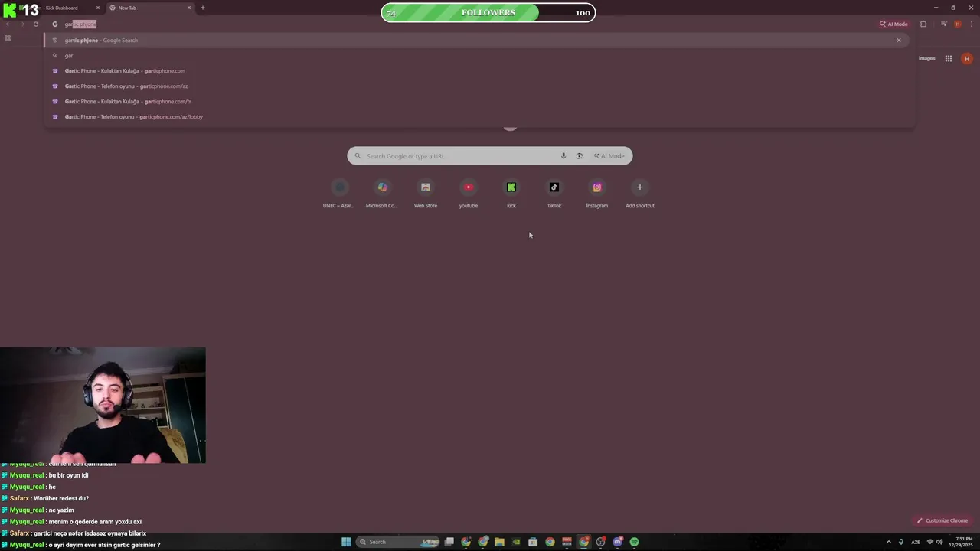This screenshot has height=551, width=980.
Task: Open the tab groups grid icon
Action: [x=8, y=38]
